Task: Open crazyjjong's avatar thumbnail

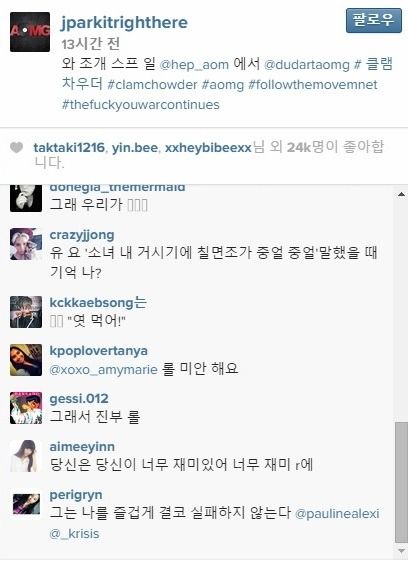Action: point(26,244)
